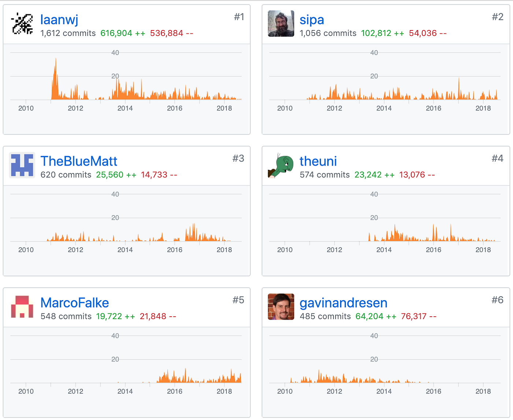Open MarcoFalke's avatar icon
The height and width of the screenshot is (420, 513).
[22, 307]
